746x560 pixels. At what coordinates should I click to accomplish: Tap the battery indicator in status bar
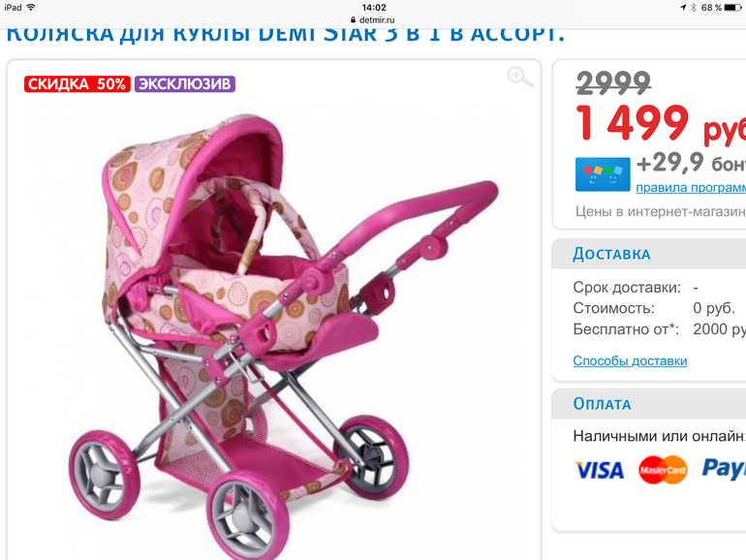732,7
